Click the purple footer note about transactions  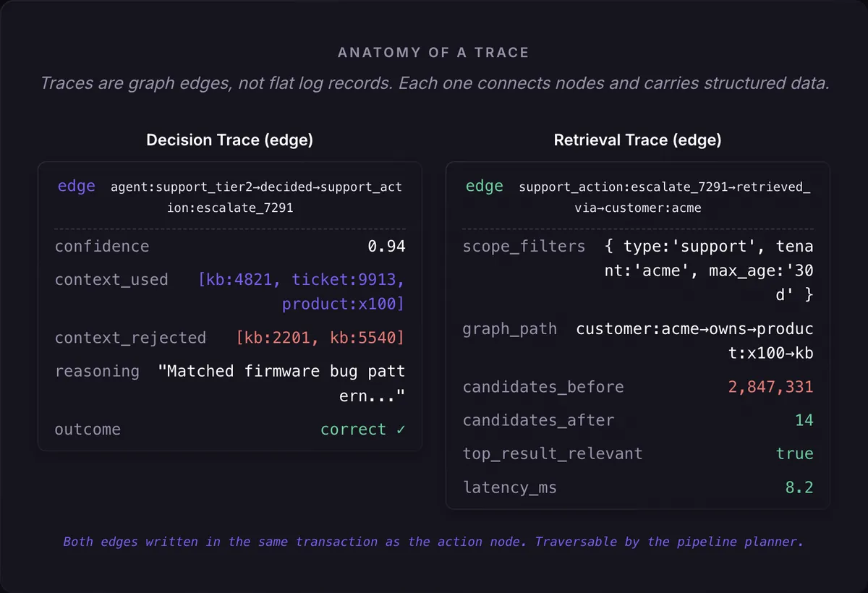click(433, 542)
